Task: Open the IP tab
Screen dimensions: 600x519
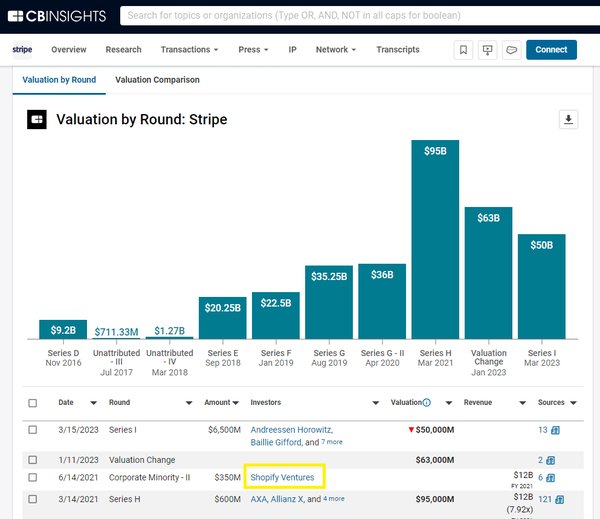Action: pyautogui.click(x=292, y=50)
